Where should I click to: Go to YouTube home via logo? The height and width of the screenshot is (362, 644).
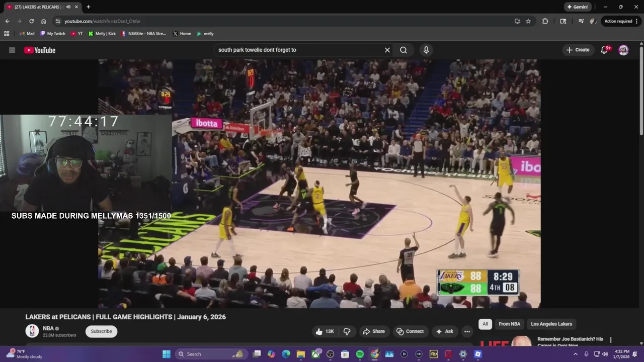40,50
